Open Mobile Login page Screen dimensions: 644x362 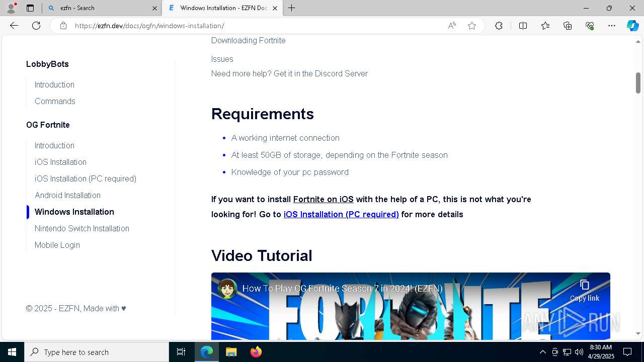(x=57, y=245)
